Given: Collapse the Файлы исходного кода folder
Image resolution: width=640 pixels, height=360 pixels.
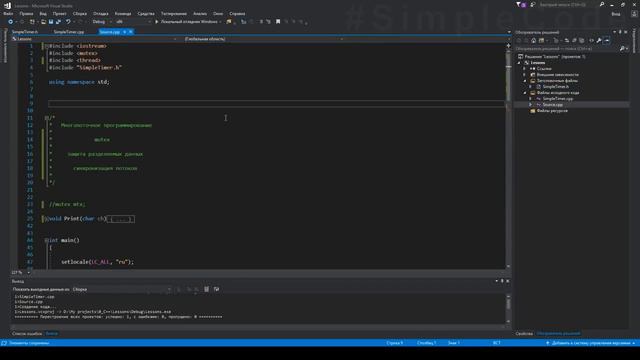Looking at the screenshot, I should point(525,93).
